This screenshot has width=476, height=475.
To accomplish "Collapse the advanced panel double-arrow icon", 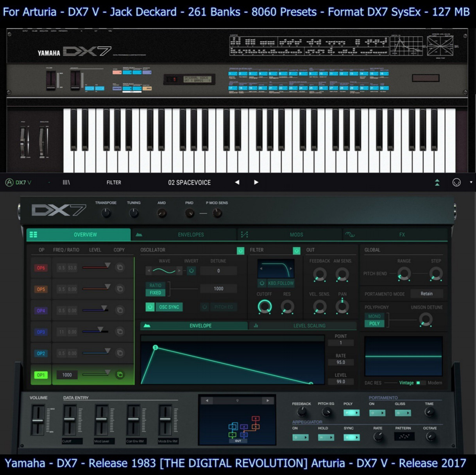I will [437, 182].
